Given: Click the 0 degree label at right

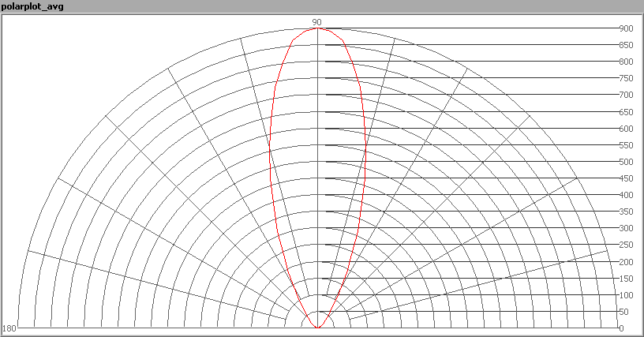Looking at the screenshot, I should (x=622, y=328).
